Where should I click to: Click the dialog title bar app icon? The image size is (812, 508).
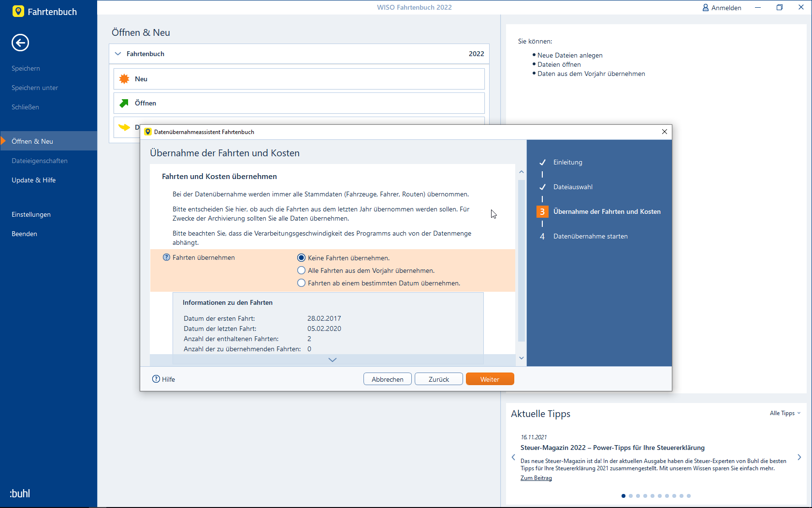(148, 132)
